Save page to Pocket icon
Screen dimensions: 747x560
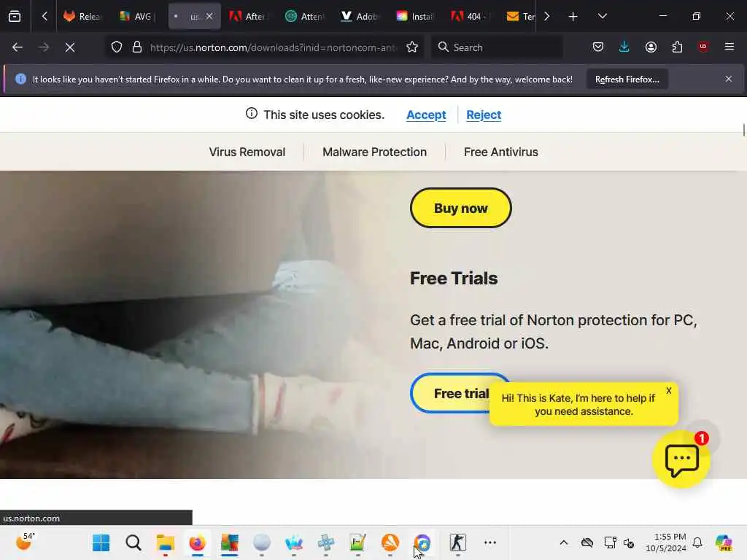pos(598,47)
